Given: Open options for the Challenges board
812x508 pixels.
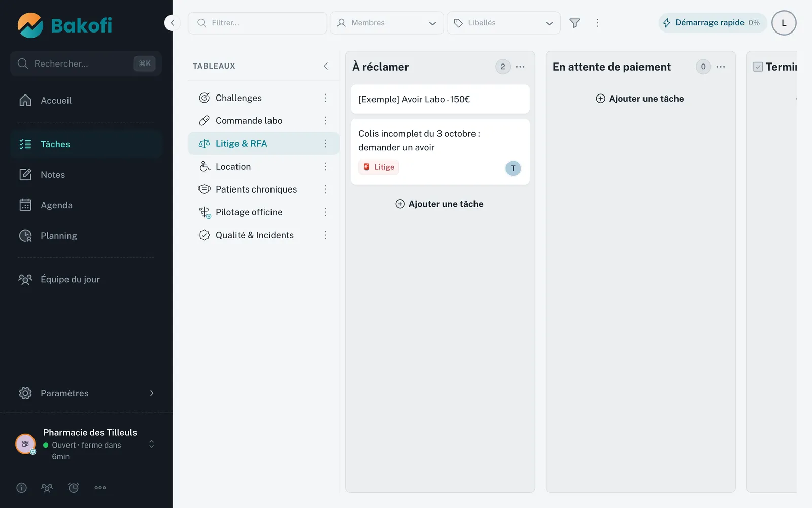Looking at the screenshot, I should click(325, 98).
